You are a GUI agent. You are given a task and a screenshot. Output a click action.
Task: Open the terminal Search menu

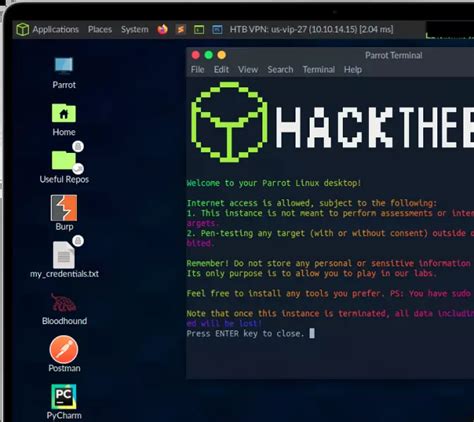[x=280, y=70]
